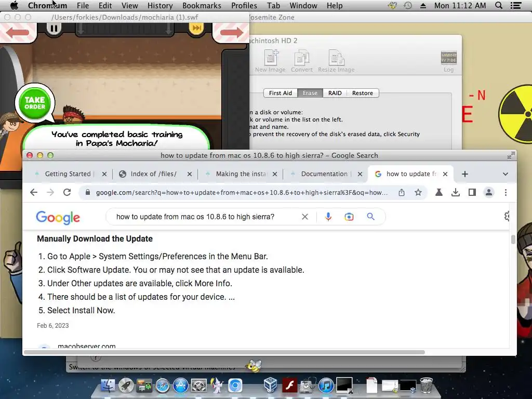Search by voice with microphone icon
This screenshot has width=532, height=399.
click(x=328, y=217)
